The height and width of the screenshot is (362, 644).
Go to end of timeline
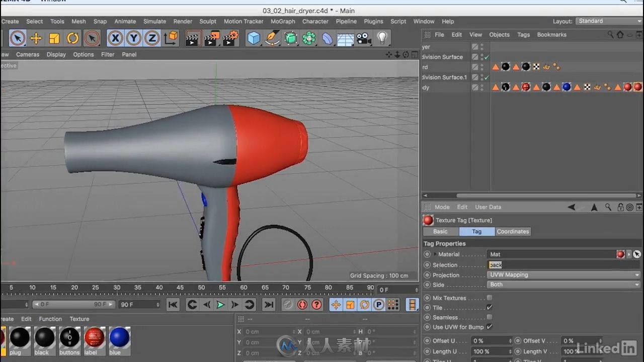click(x=269, y=304)
